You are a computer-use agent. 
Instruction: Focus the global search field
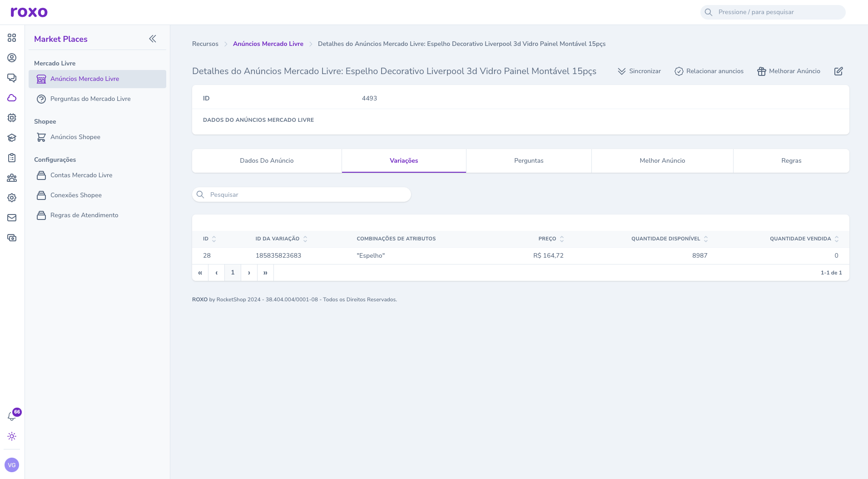(773, 12)
